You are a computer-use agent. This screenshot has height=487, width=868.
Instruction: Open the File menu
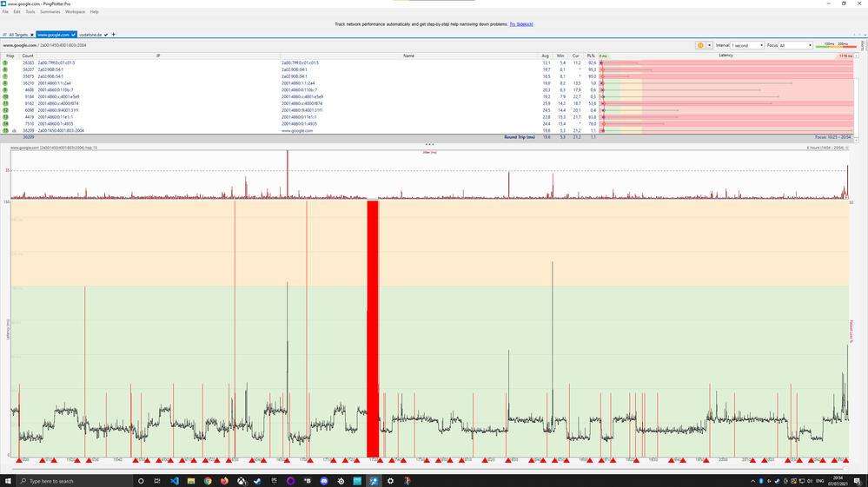pos(5,11)
